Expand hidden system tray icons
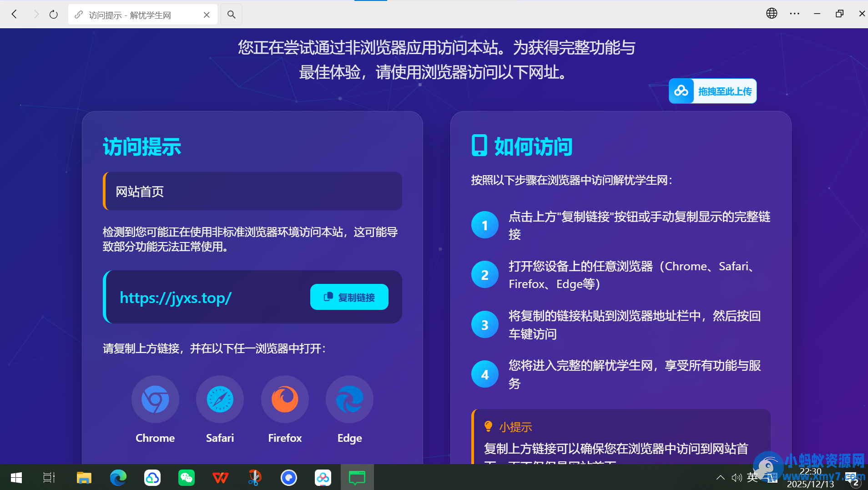The image size is (868, 490). click(721, 477)
